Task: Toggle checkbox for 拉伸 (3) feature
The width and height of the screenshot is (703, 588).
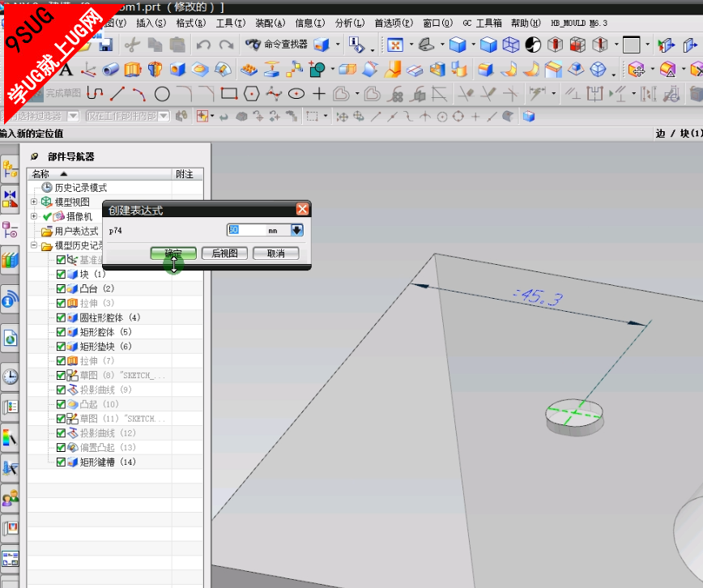Action: (x=61, y=303)
